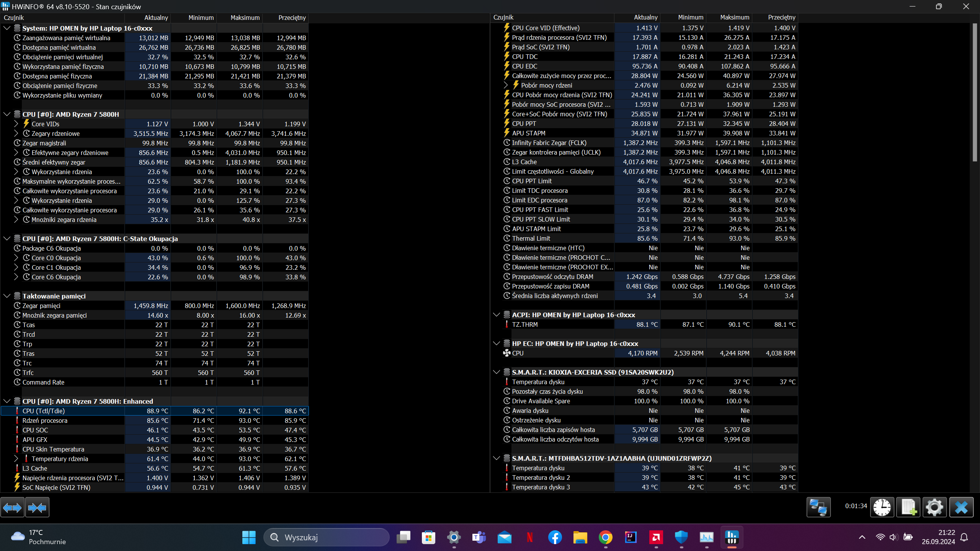Expand the Core VIDs row
Screen dimensions: 980x551
click(16, 124)
